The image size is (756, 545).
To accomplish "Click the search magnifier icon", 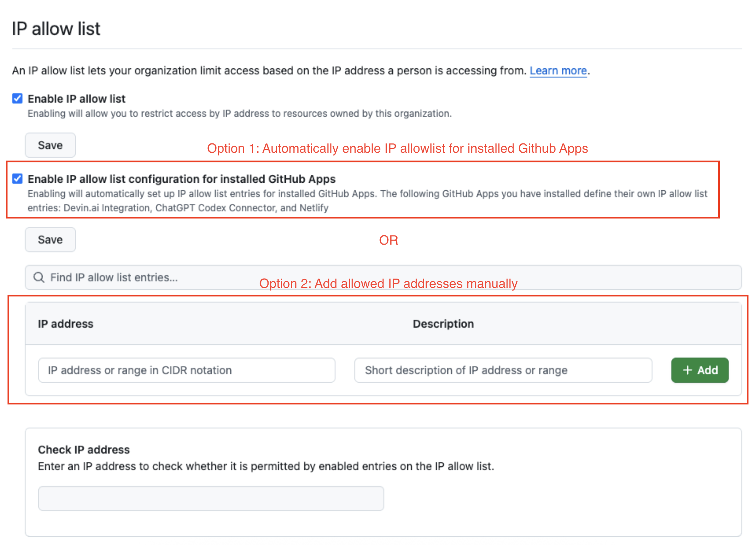I will 39,277.
